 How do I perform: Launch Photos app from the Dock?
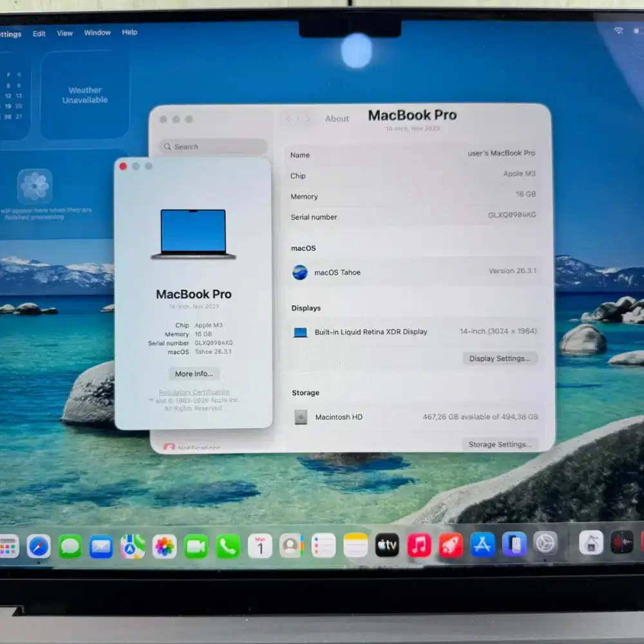point(164,547)
